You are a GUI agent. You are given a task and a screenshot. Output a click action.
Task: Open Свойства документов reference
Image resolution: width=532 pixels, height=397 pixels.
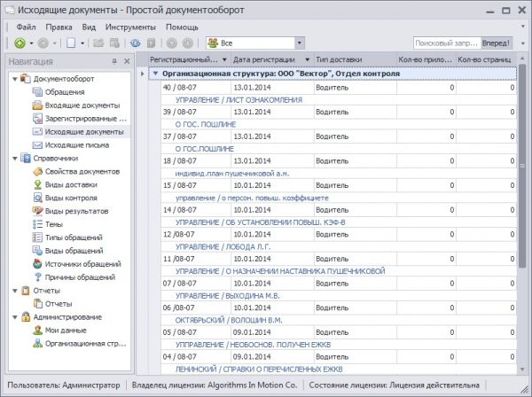[82, 171]
